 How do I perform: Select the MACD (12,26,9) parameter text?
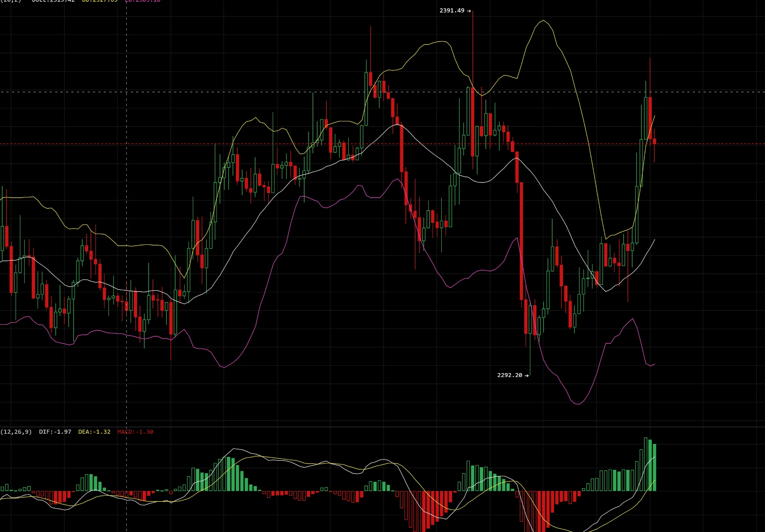tap(16, 432)
